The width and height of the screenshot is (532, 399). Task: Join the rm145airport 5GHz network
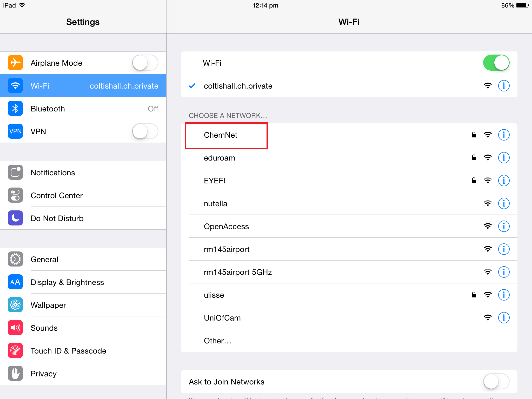click(x=349, y=272)
